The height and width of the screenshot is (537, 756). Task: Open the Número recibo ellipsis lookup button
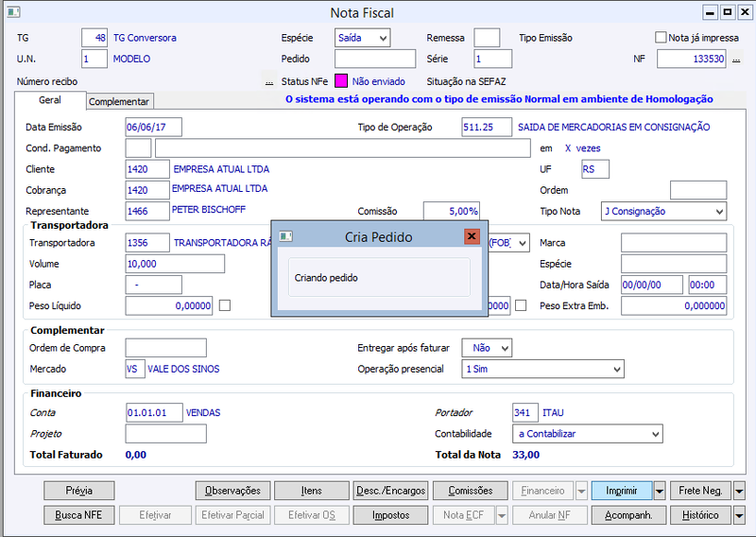269,82
